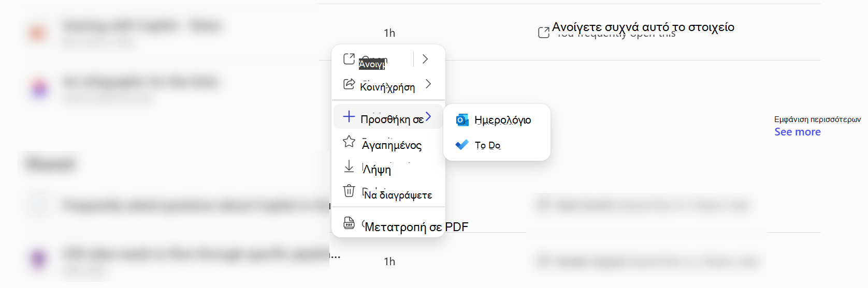
Task: Open the See more link
Action: click(x=798, y=132)
